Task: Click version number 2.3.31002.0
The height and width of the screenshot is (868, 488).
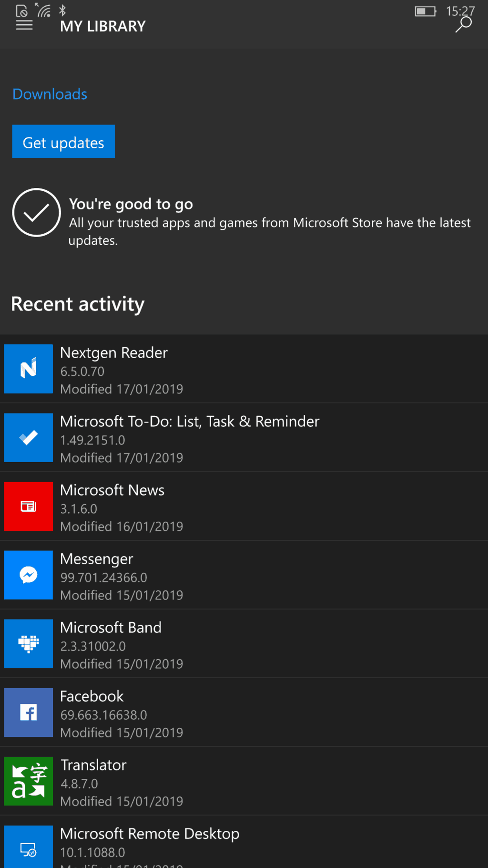Action: pos(93,646)
